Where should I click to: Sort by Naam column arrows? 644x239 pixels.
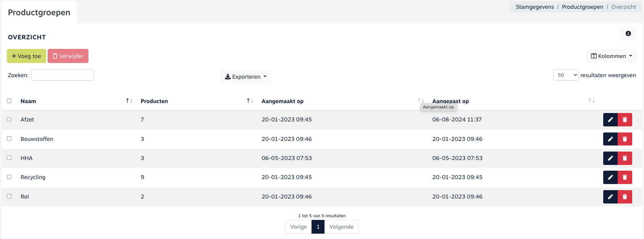(x=129, y=101)
